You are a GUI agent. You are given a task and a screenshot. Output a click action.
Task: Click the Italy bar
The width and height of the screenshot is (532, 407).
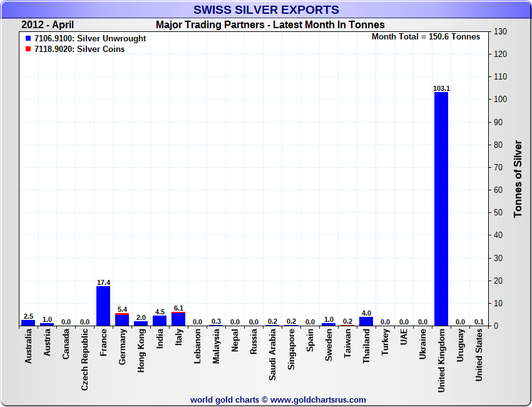[178, 319]
